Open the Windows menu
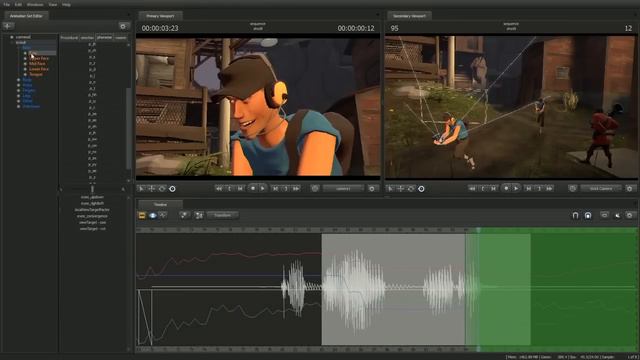The width and height of the screenshot is (640, 360). click(x=35, y=4)
